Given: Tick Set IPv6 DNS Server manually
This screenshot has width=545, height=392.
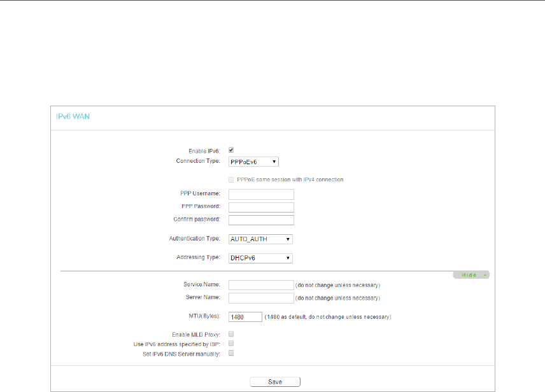Looking at the screenshot, I should point(231,353).
